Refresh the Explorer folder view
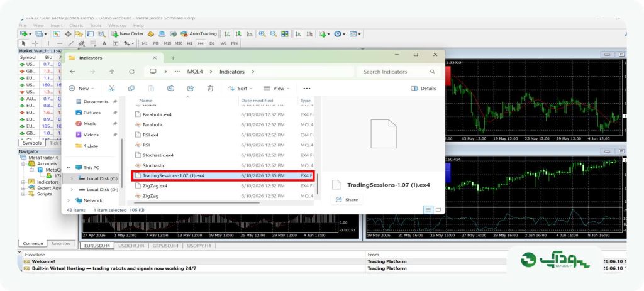 pos(131,72)
